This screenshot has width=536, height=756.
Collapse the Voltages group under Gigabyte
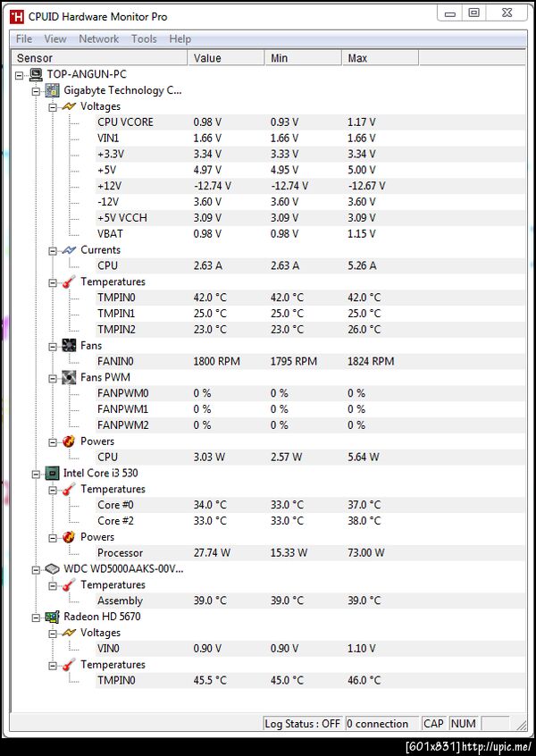53,107
